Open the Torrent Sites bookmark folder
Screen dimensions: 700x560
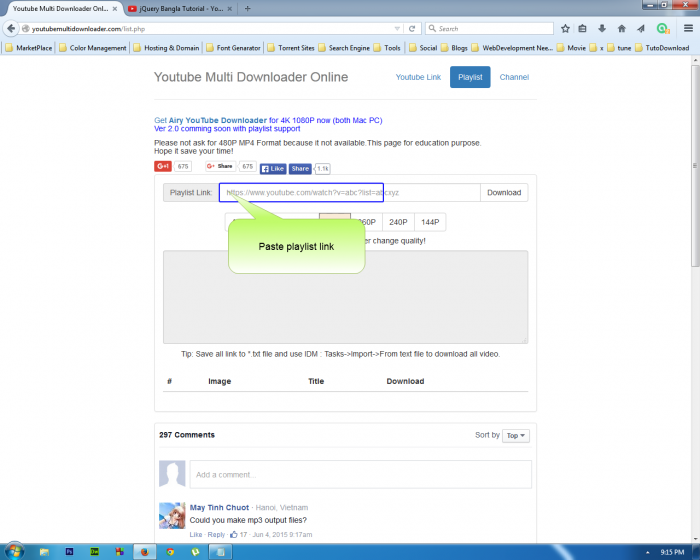coord(291,48)
